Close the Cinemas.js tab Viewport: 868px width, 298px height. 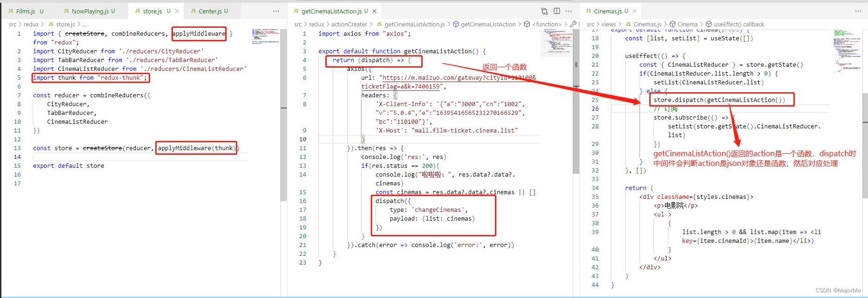click(634, 11)
